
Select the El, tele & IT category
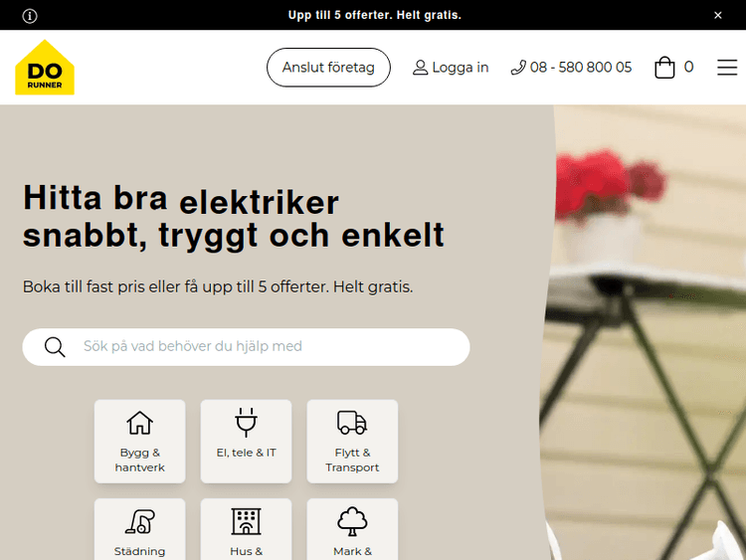coord(246,442)
